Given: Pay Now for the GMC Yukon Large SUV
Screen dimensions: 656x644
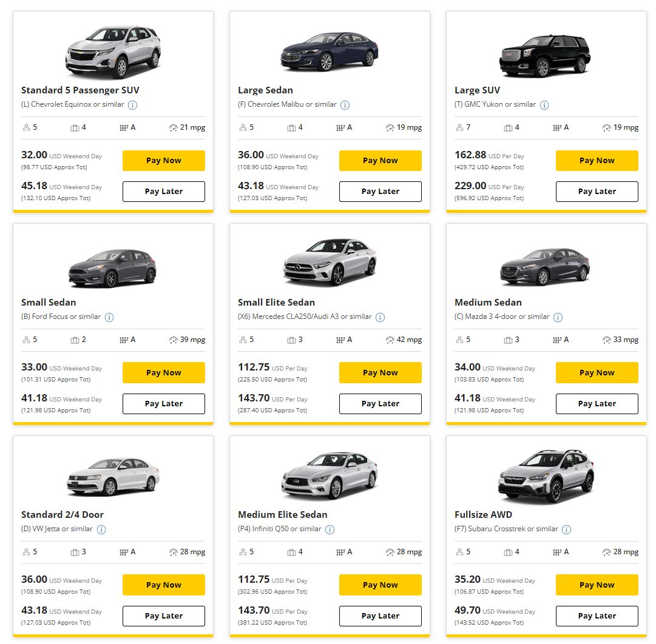Looking at the screenshot, I should point(597,160).
